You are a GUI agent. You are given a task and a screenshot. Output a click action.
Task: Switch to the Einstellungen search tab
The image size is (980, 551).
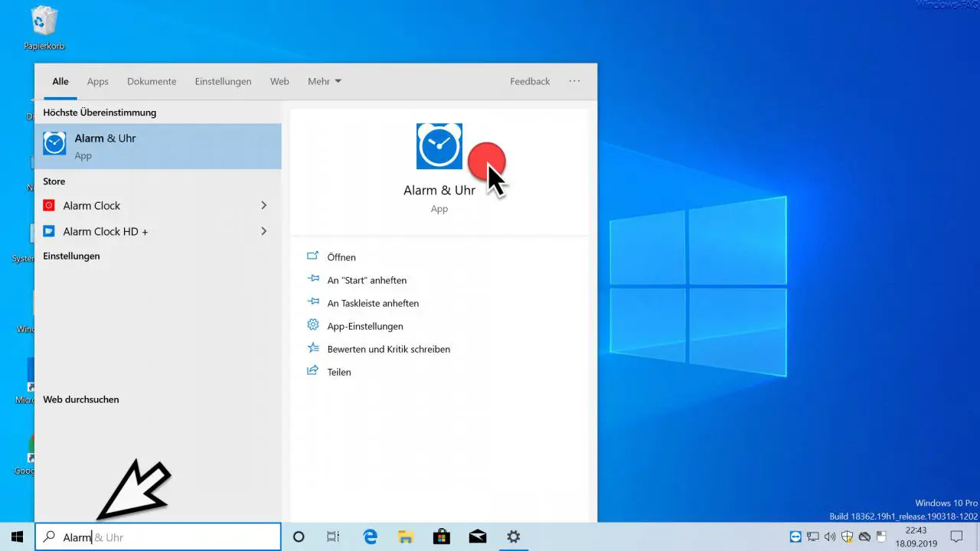(223, 81)
